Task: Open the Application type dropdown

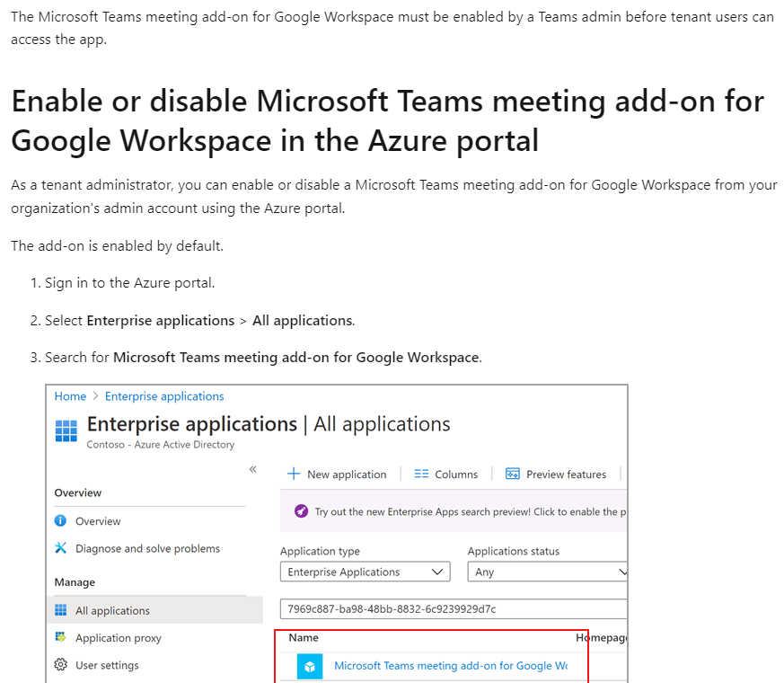Action: pos(365,572)
